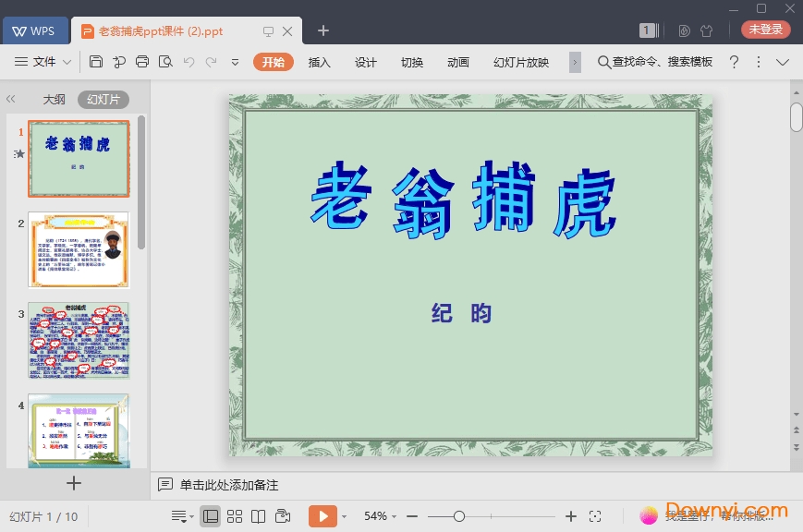Open the 文件 menu dropdown
Image resolution: width=803 pixels, height=532 pixels.
click(44, 62)
